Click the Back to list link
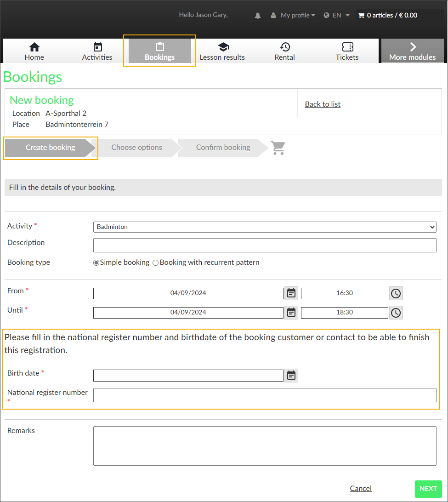This screenshot has width=448, height=502. point(323,104)
